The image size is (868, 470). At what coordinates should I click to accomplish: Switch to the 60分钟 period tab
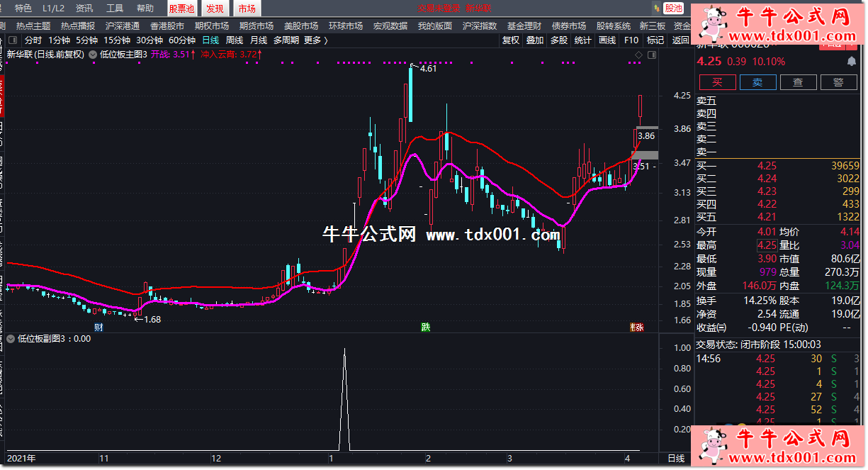pyautogui.click(x=182, y=40)
